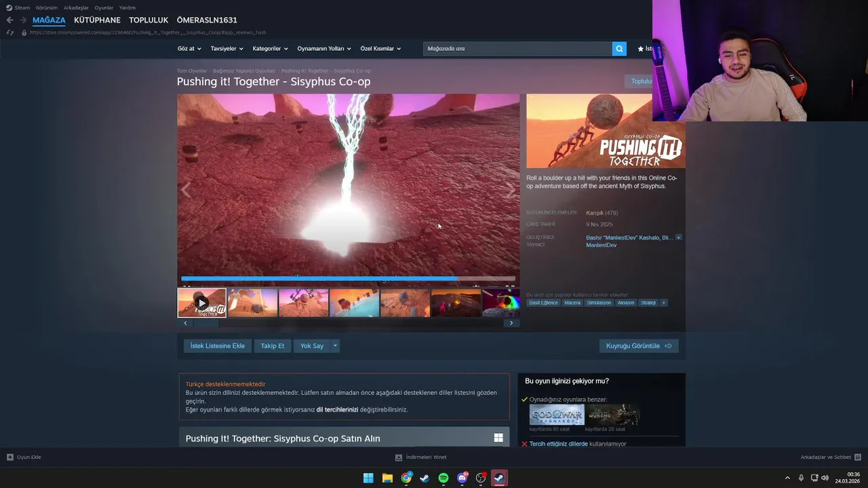
Task: Open the ÖMERASLN1631 profile tab
Action: (x=207, y=20)
